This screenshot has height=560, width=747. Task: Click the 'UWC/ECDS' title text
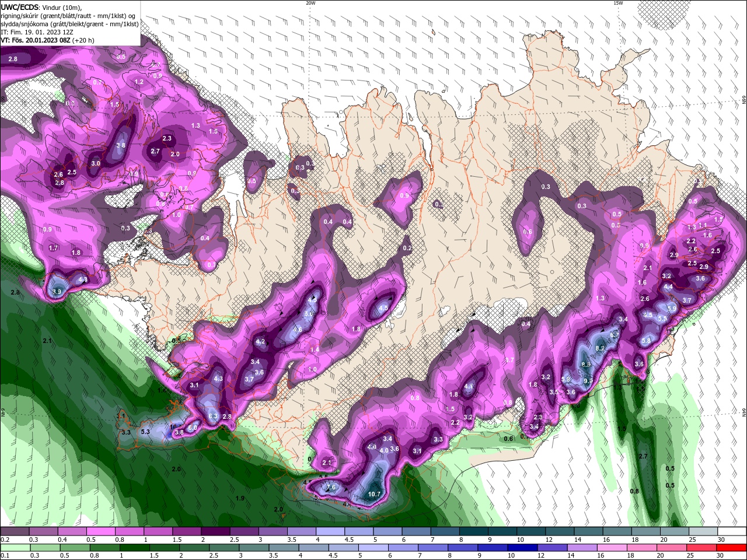tap(20, 7)
